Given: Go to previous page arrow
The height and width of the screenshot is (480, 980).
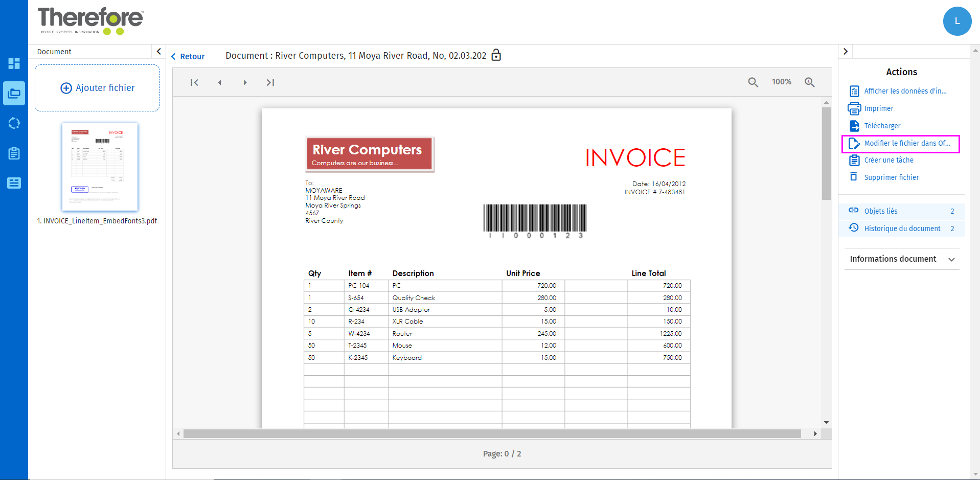Looking at the screenshot, I should pyautogui.click(x=220, y=82).
